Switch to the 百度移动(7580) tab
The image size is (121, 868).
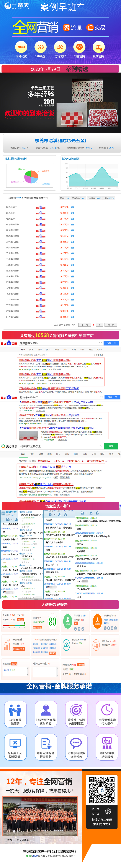coord(78,198)
